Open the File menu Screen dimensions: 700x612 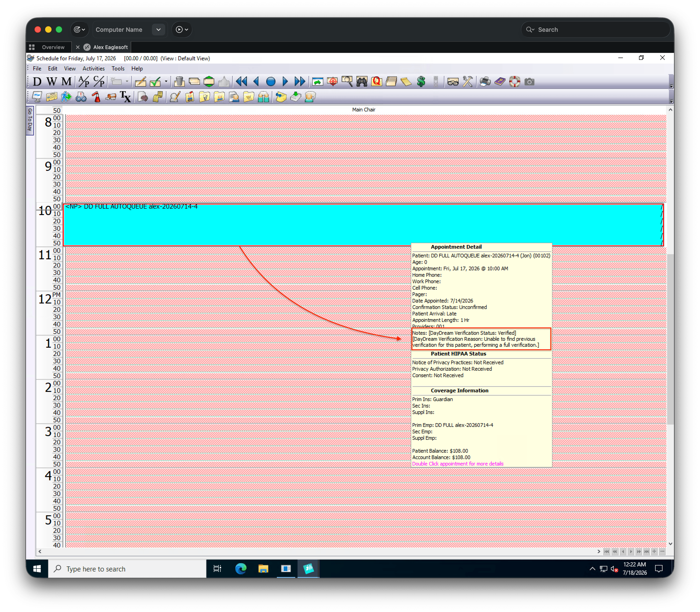pos(37,69)
